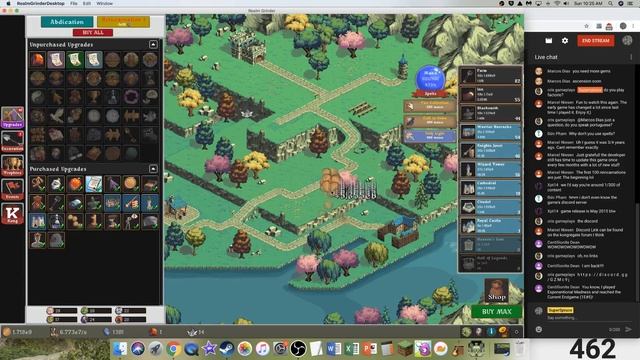Open the emoji picker in chat

(x=539, y=329)
